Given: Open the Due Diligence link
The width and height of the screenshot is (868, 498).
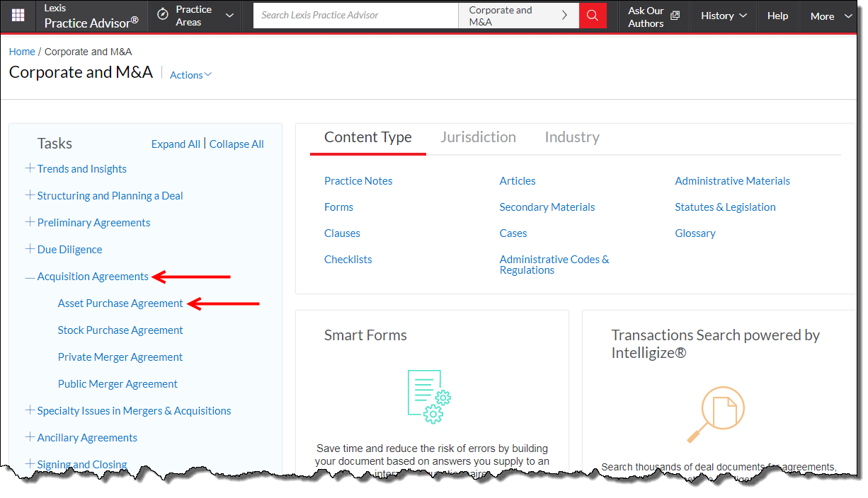Looking at the screenshot, I should [69, 250].
